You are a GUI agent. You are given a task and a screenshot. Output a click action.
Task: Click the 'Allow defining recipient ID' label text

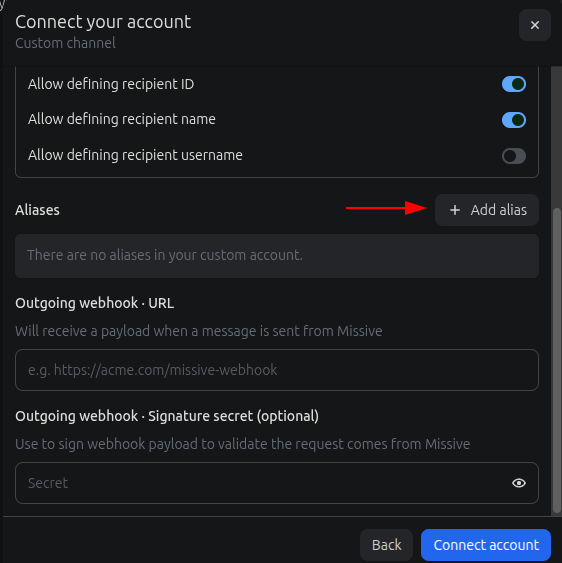111,84
